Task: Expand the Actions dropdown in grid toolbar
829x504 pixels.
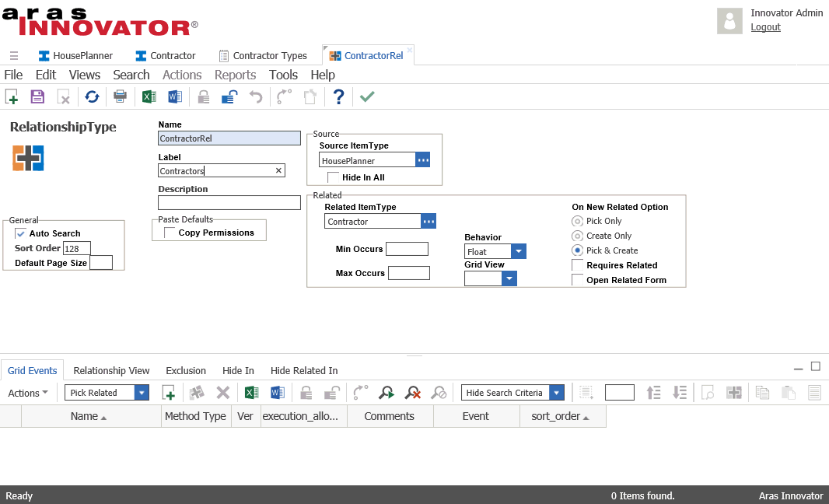Action: point(28,393)
